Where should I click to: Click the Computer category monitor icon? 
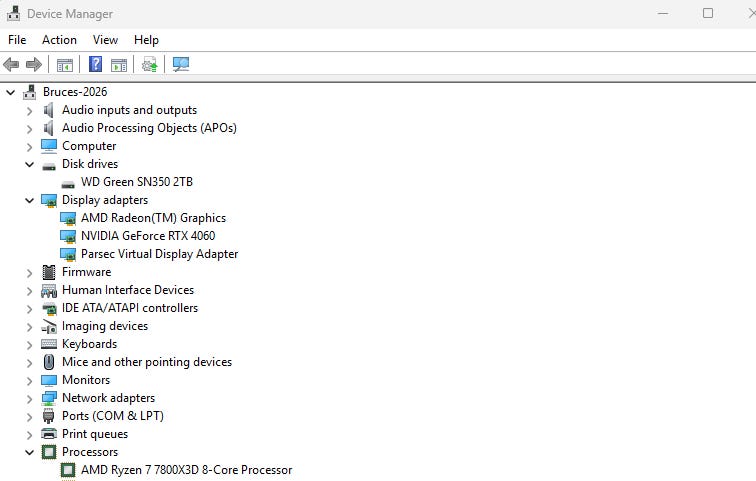49,146
